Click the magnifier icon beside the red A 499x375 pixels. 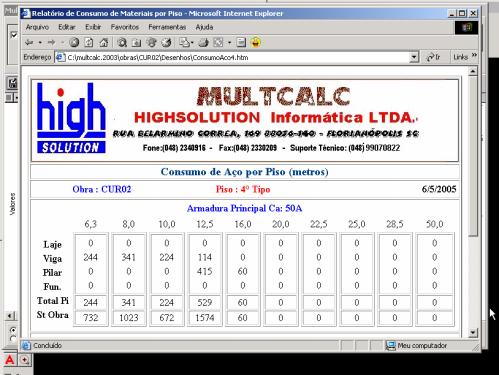point(25,360)
